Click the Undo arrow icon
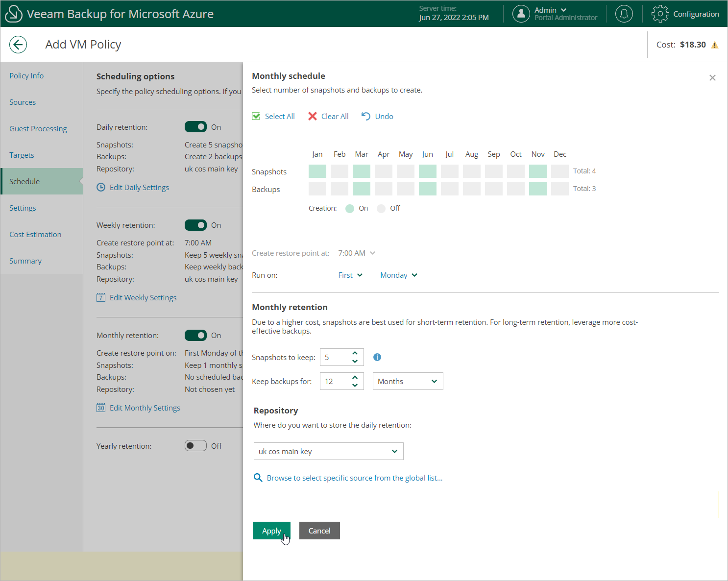728x581 pixels. pyautogui.click(x=365, y=116)
